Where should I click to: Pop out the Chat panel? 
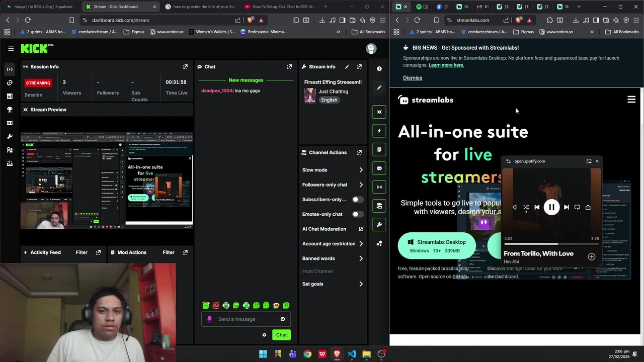[289, 66]
